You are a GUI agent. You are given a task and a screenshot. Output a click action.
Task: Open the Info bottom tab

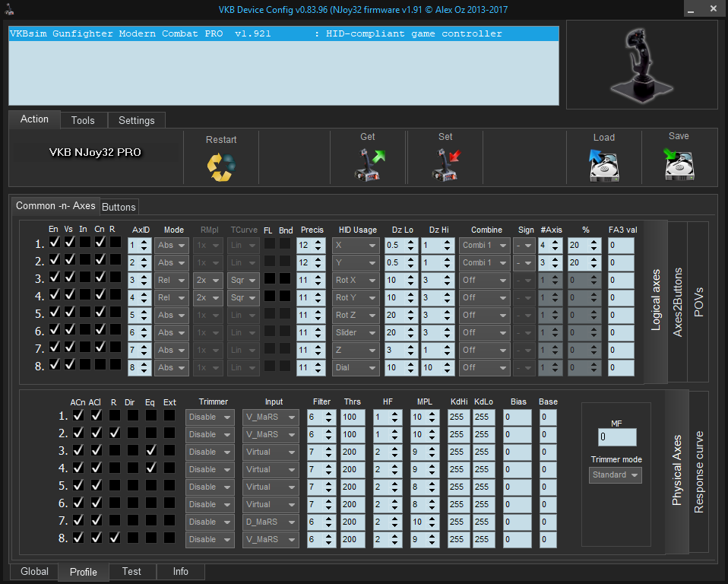pos(181,572)
